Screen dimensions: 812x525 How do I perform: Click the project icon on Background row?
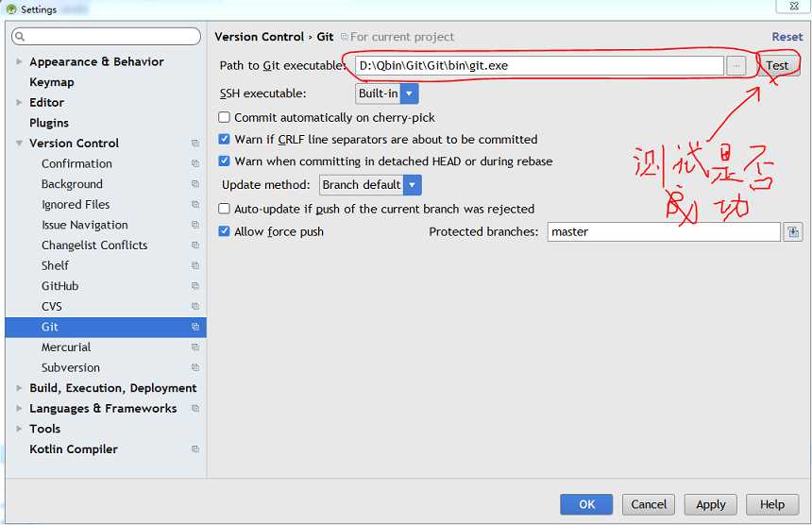pyautogui.click(x=195, y=184)
